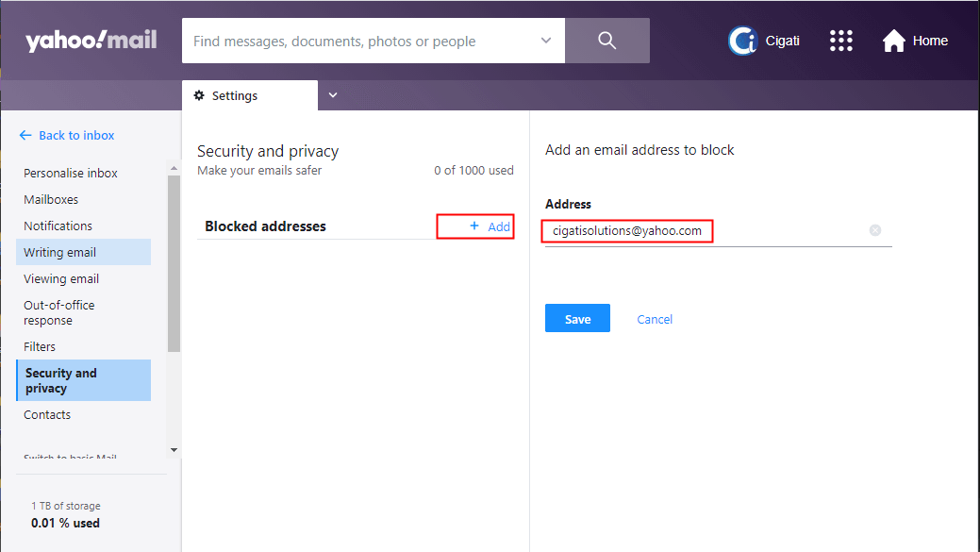Open Contacts settings
This screenshot has width=980, height=552.
coord(47,414)
